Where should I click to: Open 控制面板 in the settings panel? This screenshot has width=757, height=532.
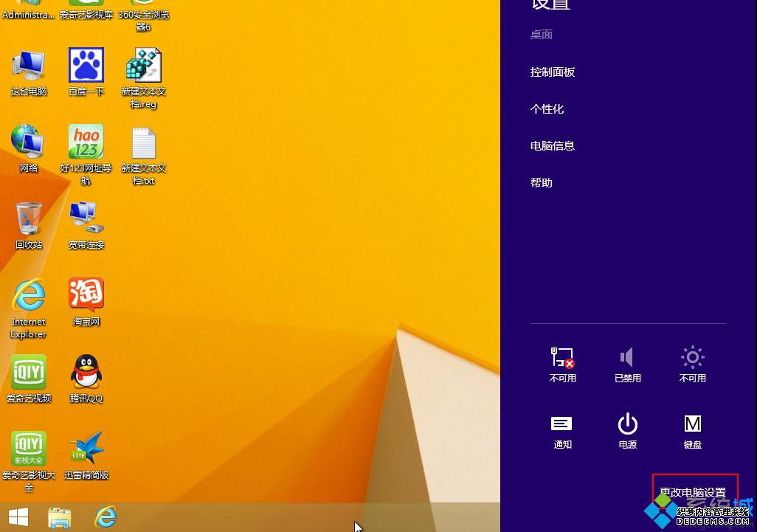click(x=553, y=72)
